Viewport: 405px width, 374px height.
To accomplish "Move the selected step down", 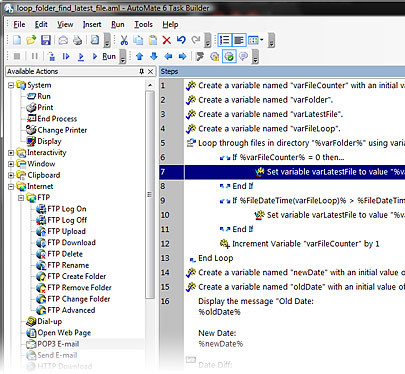I will (154, 56).
